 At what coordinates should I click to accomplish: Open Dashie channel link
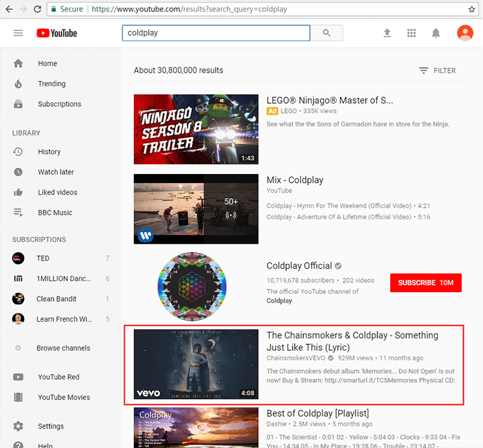(276, 424)
